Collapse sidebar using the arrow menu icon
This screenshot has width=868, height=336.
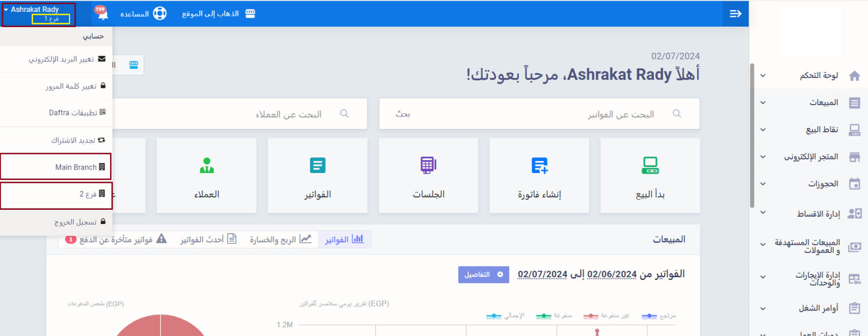click(x=735, y=14)
